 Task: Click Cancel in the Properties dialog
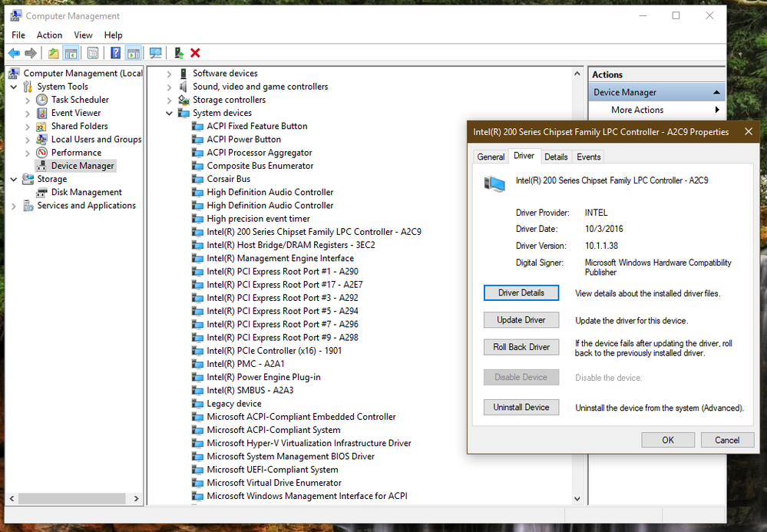[727, 440]
